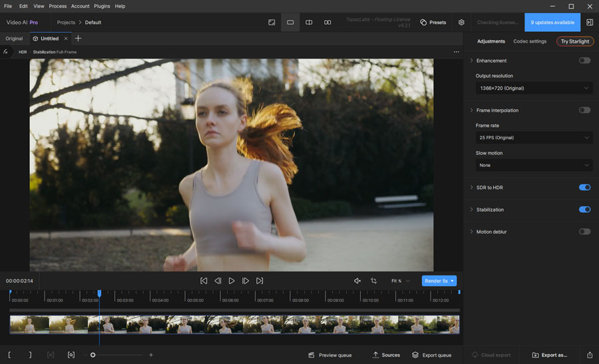Click the timeline zoom slider handle
Image resolution: width=599 pixels, height=364 pixels.
(x=93, y=355)
